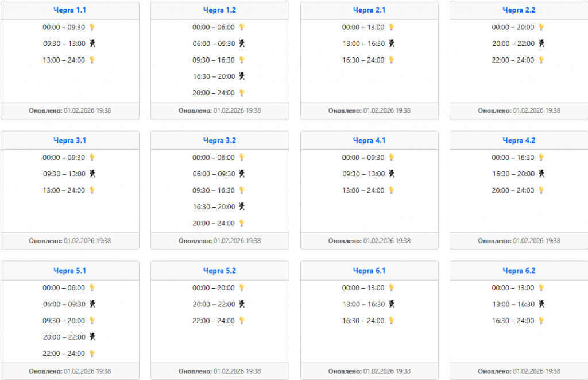
Task: Click the light bulb icon for Черга 3.1 13:00 – 24:00
Action: pyautogui.click(x=92, y=190)
